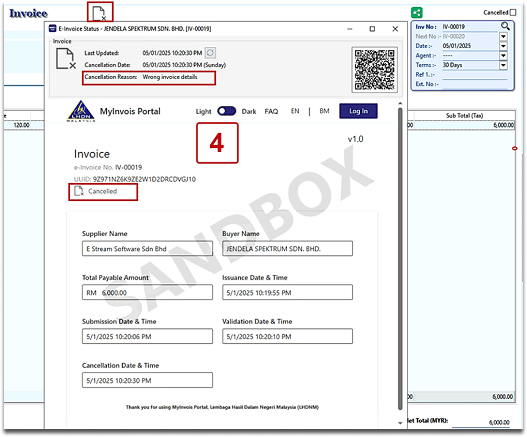The width and height of the screenshot is (527, 437).
Task: Open the Terms 30 Days dropdown
Action: point(503,65)
